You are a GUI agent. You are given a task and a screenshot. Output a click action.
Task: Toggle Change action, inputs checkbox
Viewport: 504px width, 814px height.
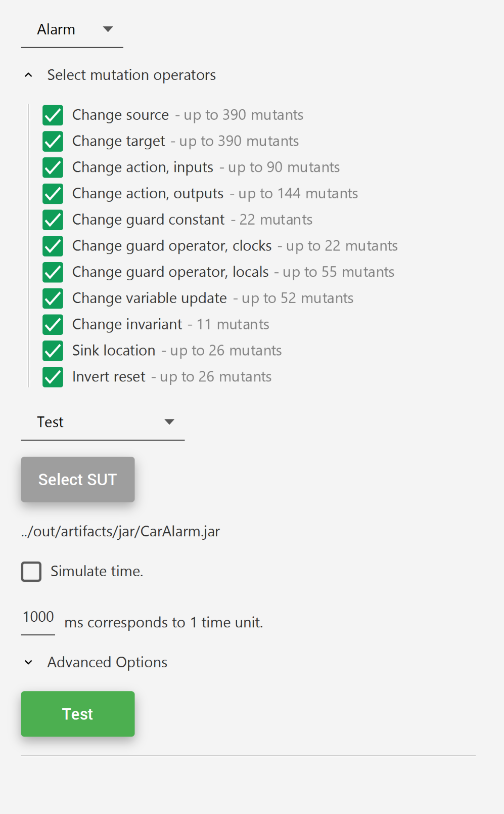[53, 167]
